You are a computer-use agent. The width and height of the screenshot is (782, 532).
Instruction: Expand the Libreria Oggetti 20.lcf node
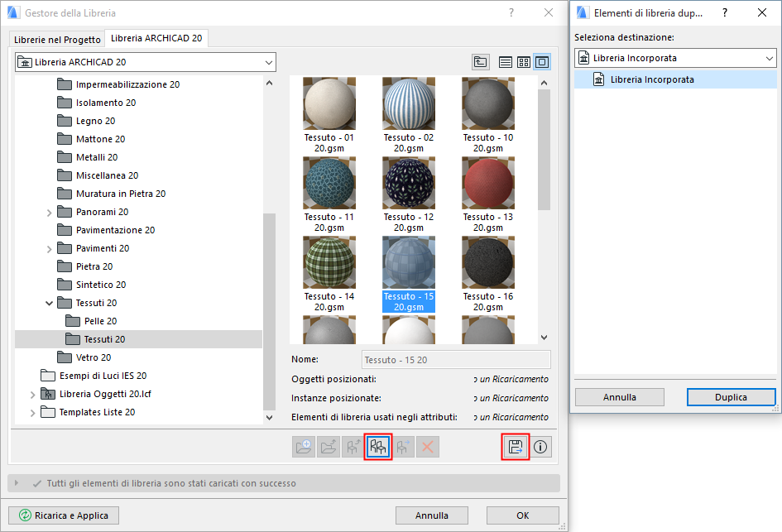click(32, 395)
